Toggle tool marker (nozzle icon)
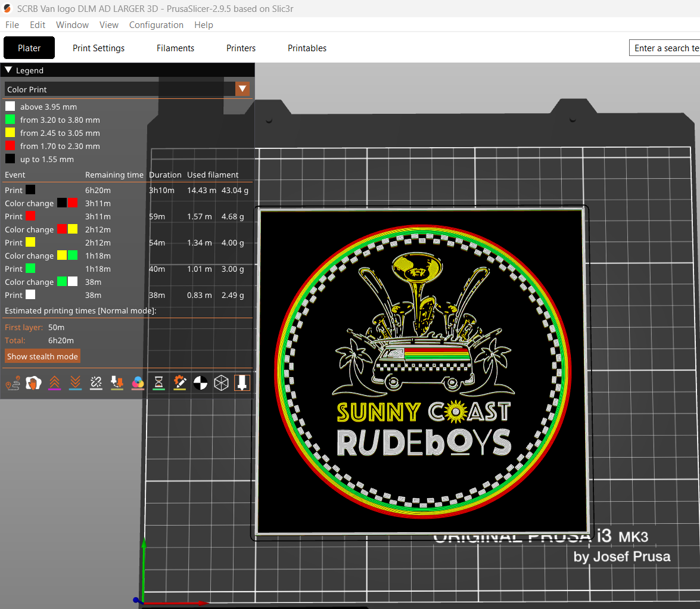The height and width of the screenshot is (609, 700). 242,383
